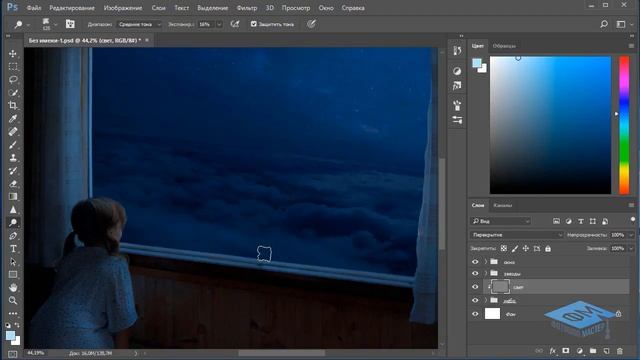Hide the 'небо' layer group
Screen dimensions: 640x360
click(x=475, y=300)
